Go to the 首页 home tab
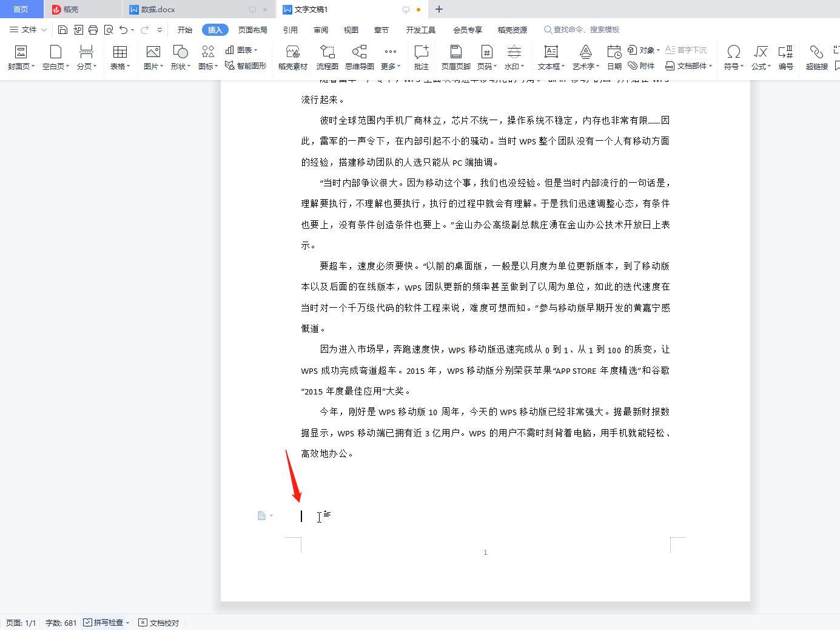 tap(21, 9)
